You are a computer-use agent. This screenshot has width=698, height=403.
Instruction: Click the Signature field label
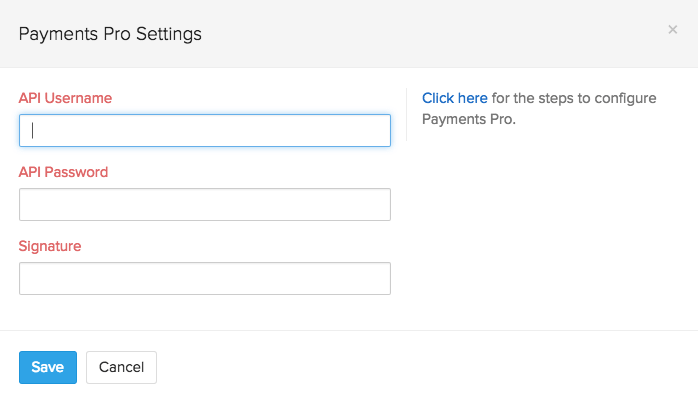(50, 246)
